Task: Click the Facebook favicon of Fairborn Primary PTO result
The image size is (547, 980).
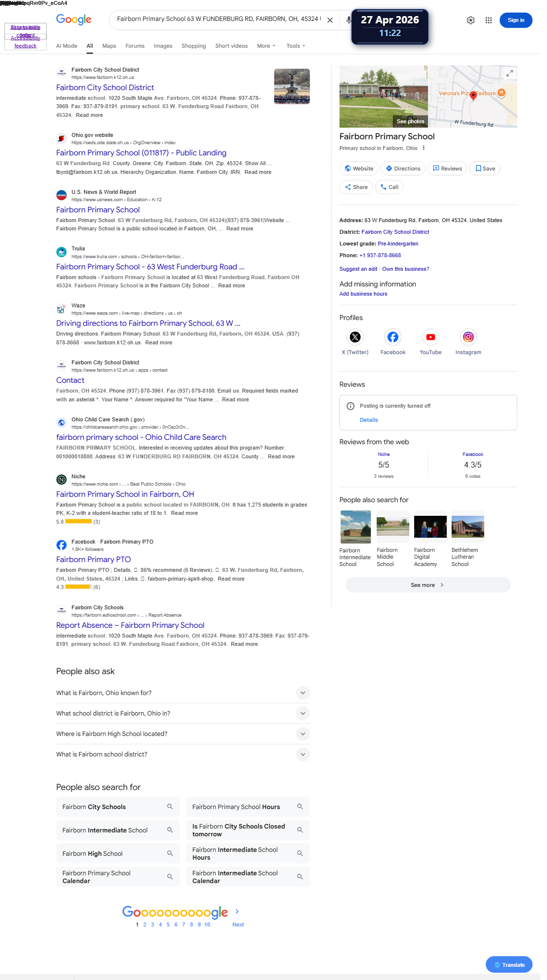Action: click(x=61, y=545)
